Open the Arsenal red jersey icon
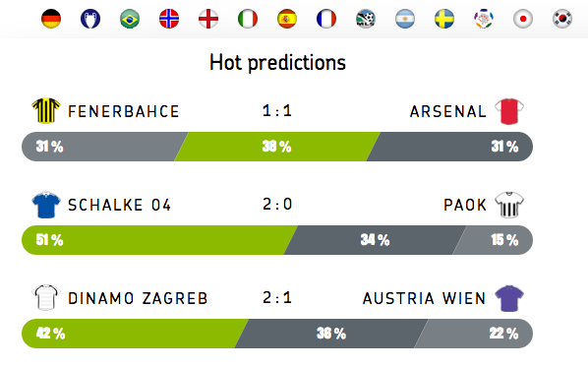 coord(509,111)
